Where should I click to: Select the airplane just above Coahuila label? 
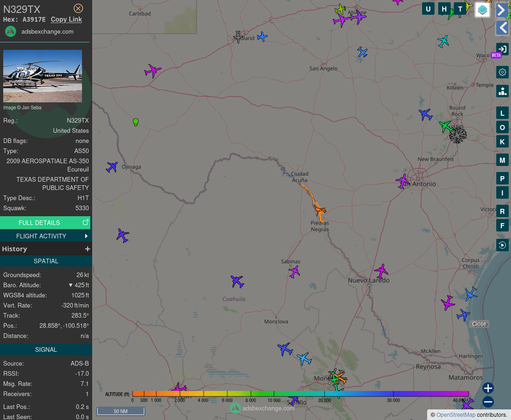[237, 281]
